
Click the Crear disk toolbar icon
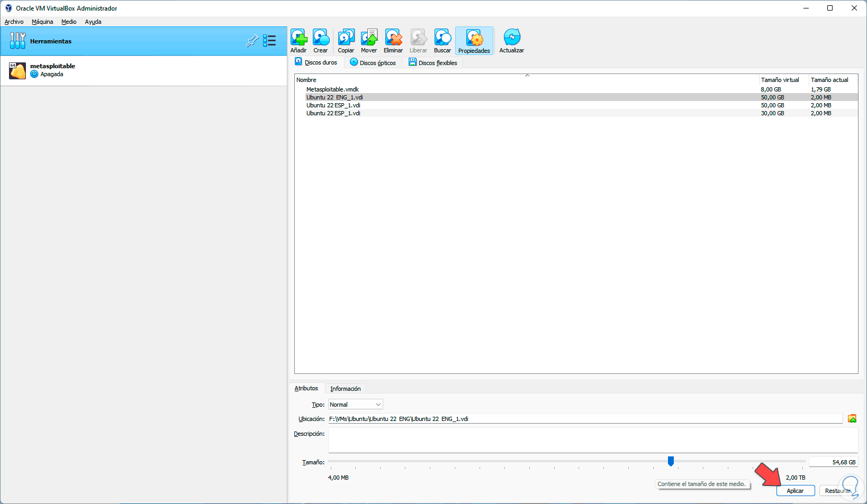coord(321,41)
